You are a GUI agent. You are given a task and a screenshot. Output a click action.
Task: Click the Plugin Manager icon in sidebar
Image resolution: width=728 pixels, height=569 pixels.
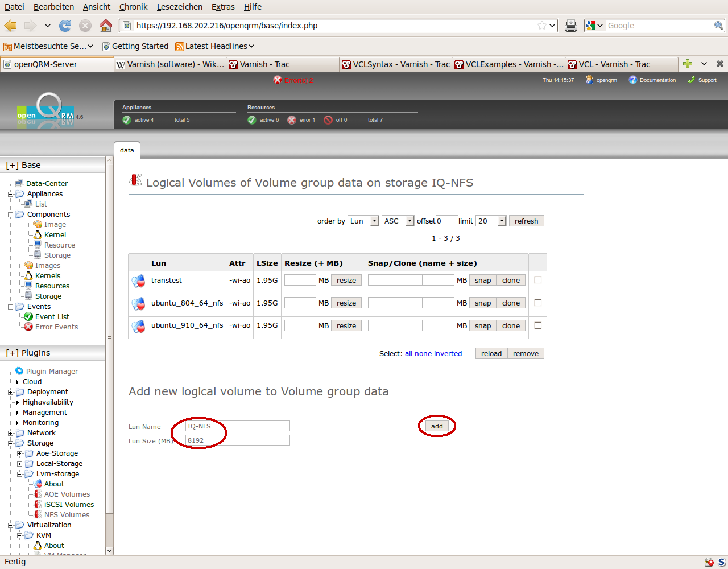[x=19, y=371]
